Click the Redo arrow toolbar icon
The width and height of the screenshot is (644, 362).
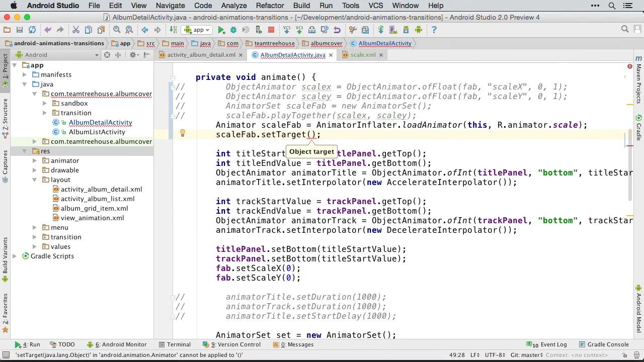coord(60,30)
